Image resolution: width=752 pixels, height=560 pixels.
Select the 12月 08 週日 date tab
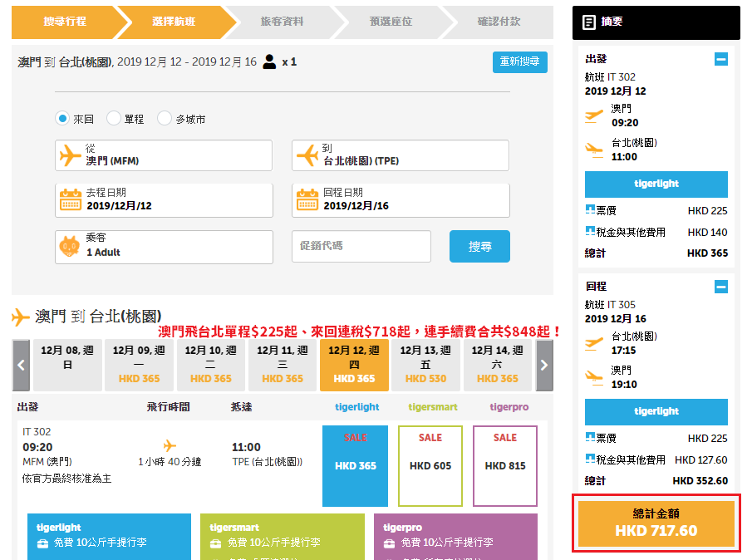click(x=67, y=366)
